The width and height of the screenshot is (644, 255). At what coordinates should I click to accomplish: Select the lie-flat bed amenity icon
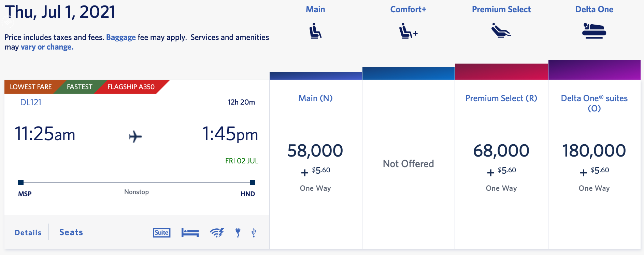pos(190,232)
